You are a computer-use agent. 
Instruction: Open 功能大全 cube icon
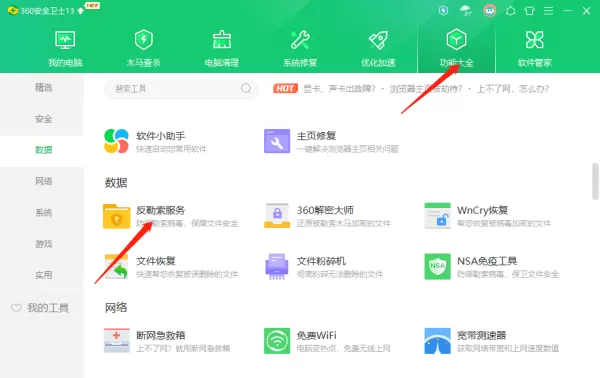click(456, 39)
